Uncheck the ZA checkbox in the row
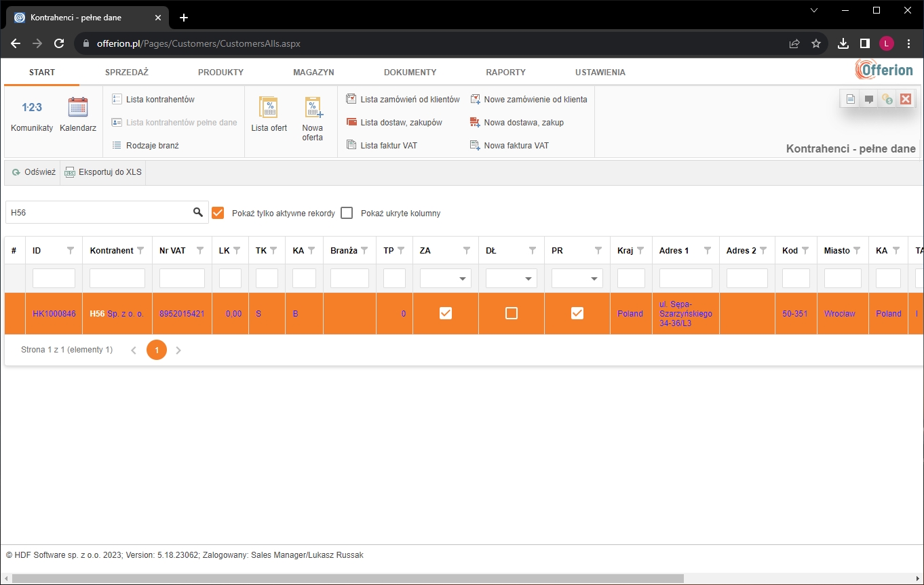The height and width of the screenshot is (585, 924). pos(445,313)
